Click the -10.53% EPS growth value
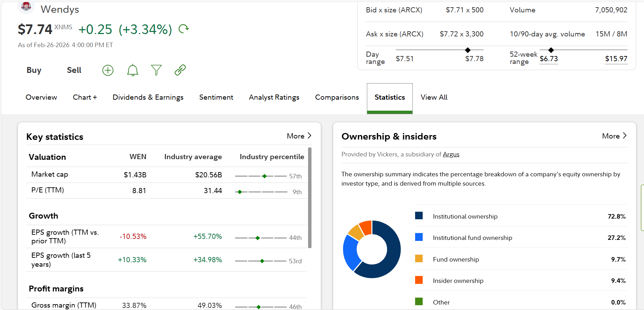Screen dimensions: 644x310 [133, 236]
